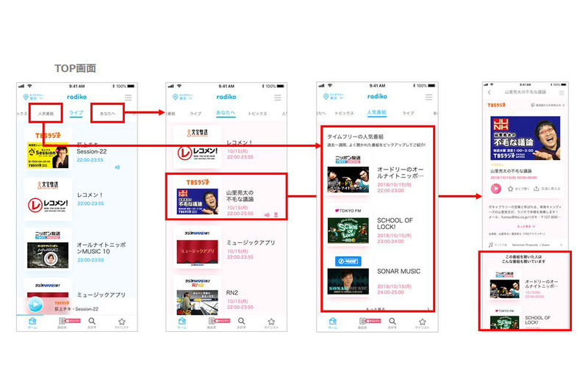The image size is (588, 392).
Task: Tap RN2 program title text
Action: click(x=232, y=293)
